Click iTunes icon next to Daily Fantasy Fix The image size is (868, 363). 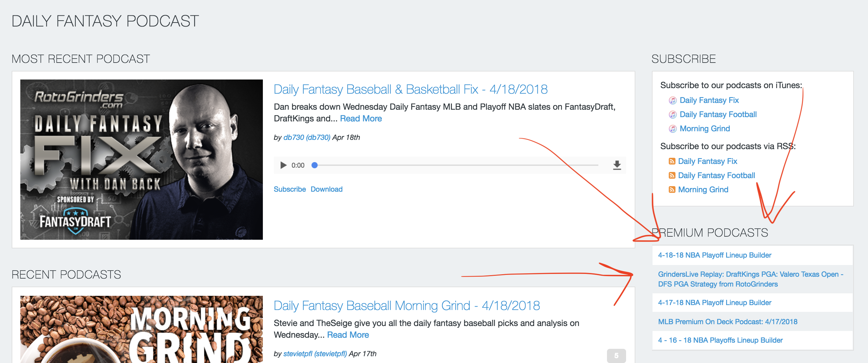click(672, 100)
